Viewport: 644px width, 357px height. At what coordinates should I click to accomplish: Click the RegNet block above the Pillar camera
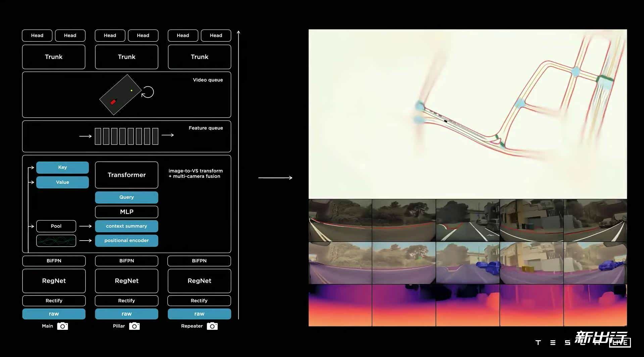[127, 281]
